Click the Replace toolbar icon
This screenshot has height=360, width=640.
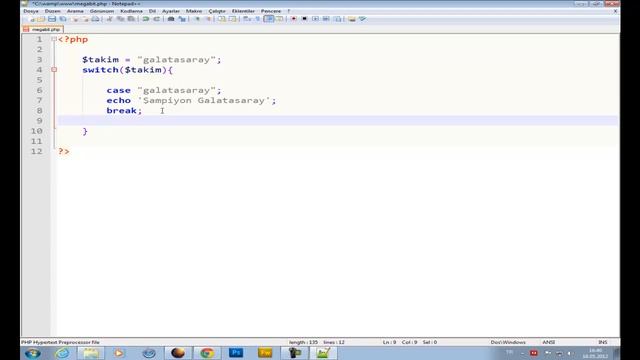(182, 19)
